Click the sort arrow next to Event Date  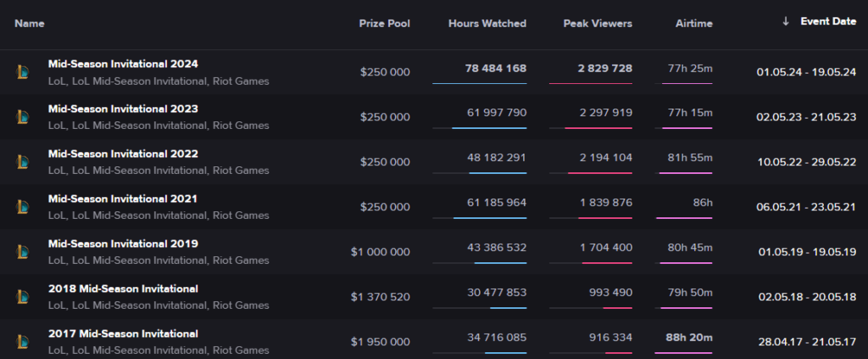pyautogui.click(x=786, y=22)
